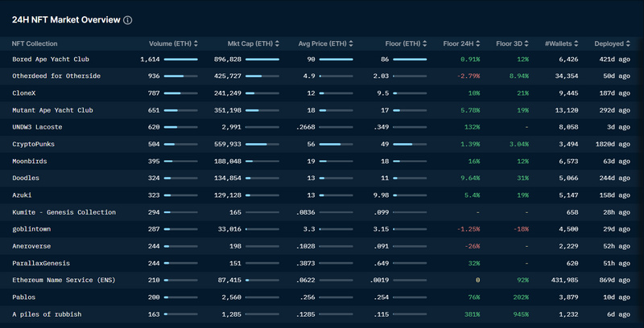
Task: Click Bored Ape Yacht Club volume bar
Action: click(181, 59)
